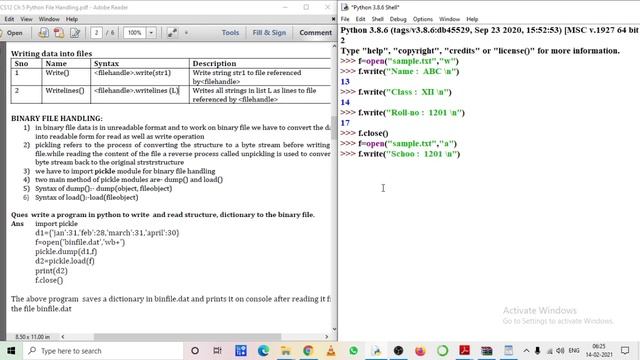Open the zoom level dropdown arrow
The width and height of the screenshot is (640, 360).
tap(151, 33)
